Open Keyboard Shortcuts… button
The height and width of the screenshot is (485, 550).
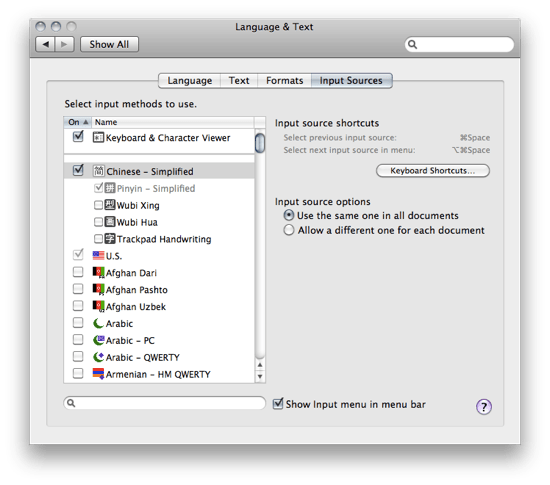433,171
